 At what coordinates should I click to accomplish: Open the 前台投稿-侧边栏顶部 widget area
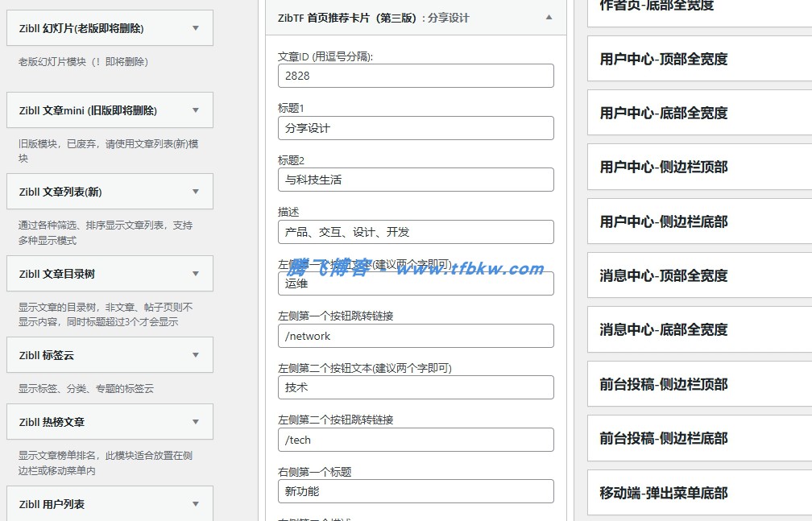coord(699,384)
